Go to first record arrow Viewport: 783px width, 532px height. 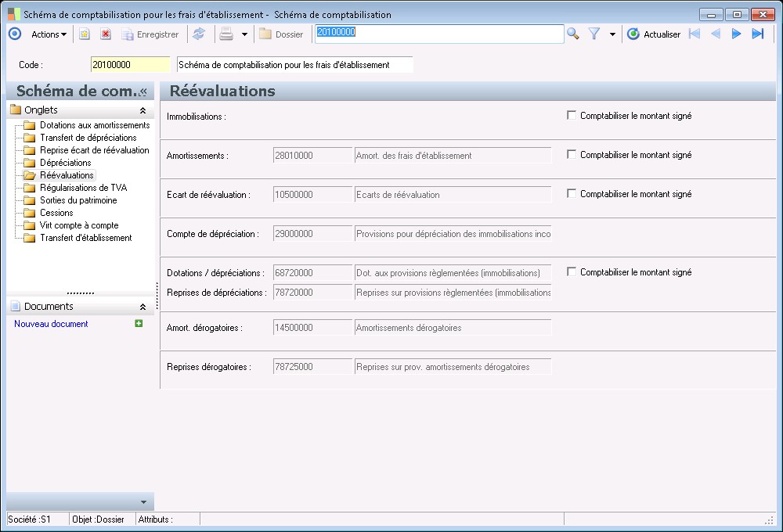(694, 34)
